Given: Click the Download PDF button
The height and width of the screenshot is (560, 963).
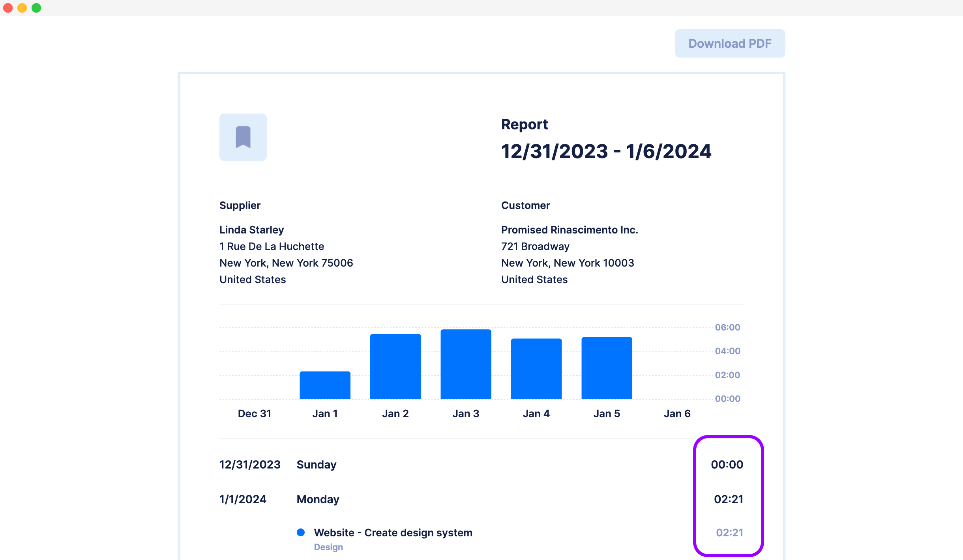Looking at the screenshot, I should click(730, 43).
